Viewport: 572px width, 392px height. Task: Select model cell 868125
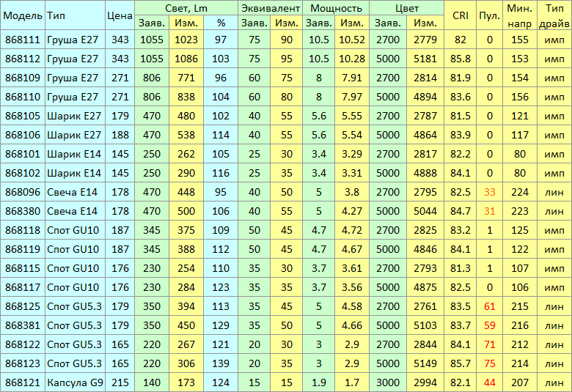[x=23, y=306]
